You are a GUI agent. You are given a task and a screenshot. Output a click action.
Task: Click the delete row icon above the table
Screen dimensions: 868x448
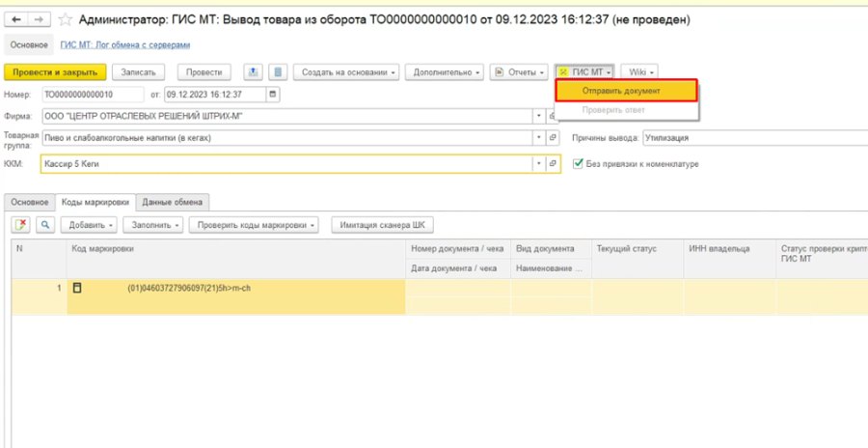[21, 225]
